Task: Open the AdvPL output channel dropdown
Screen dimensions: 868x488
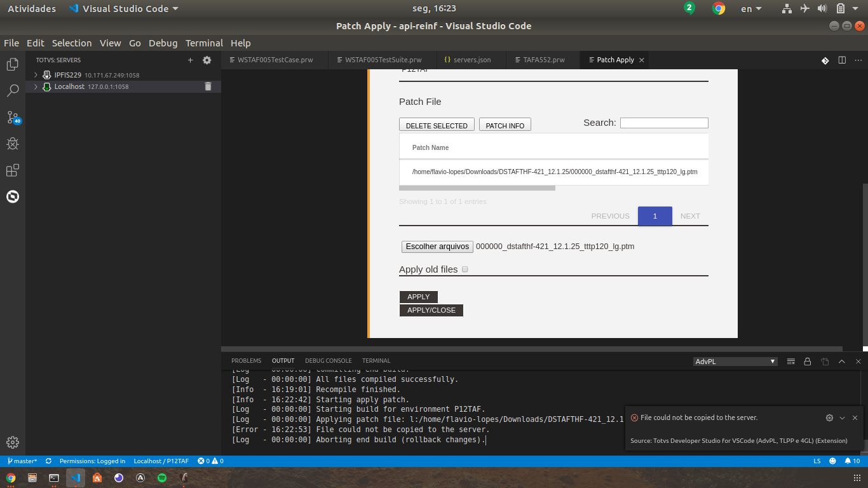Action: pyautogui.click(x=735, y=362)
